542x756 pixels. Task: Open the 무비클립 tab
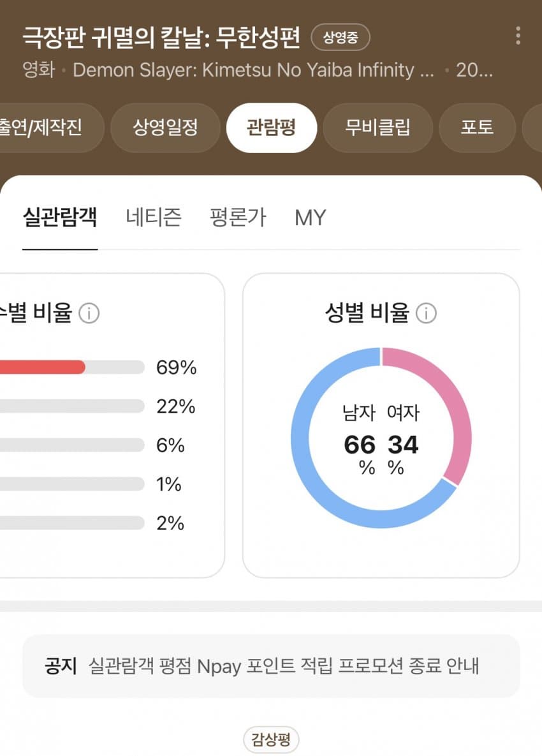377,128
